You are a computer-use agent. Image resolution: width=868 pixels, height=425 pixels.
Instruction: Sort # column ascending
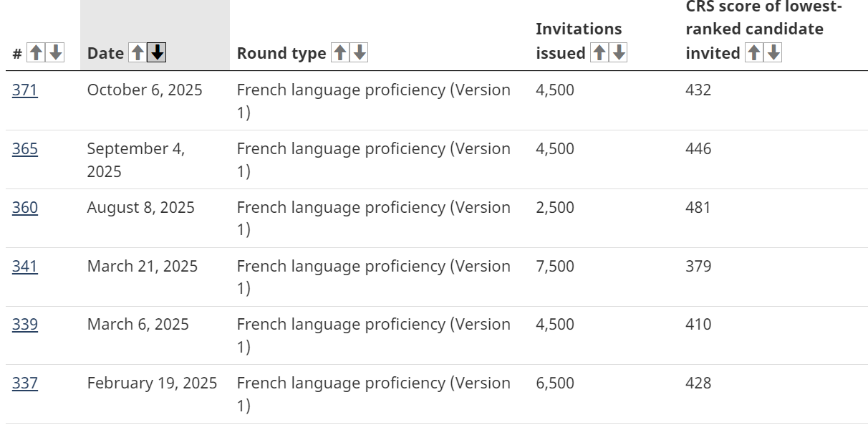tap(36, 52)
